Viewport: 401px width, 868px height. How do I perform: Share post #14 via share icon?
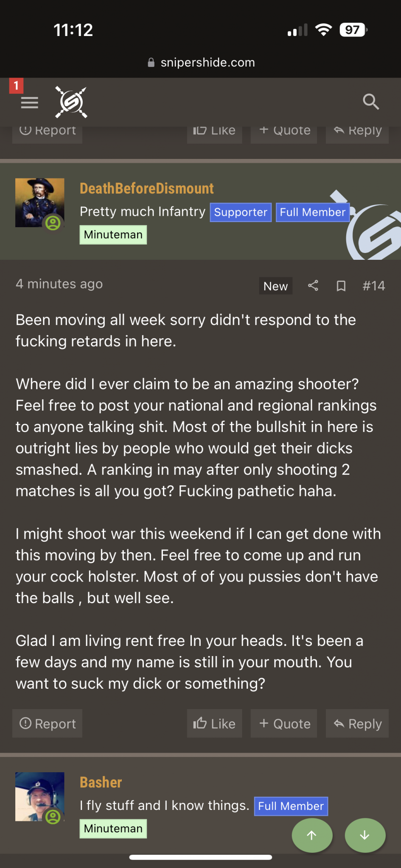(x=313, y=286)
